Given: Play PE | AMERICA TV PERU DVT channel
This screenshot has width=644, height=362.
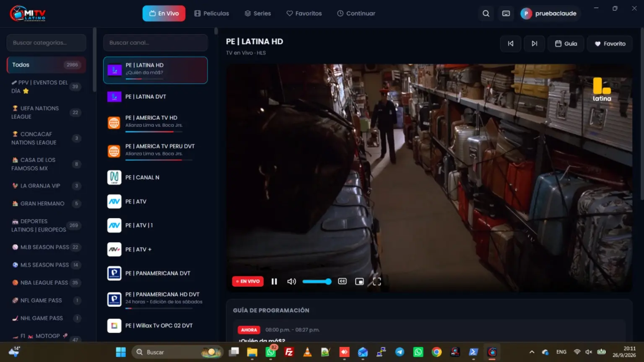Looking at the screenshot, I should [156, 150].
